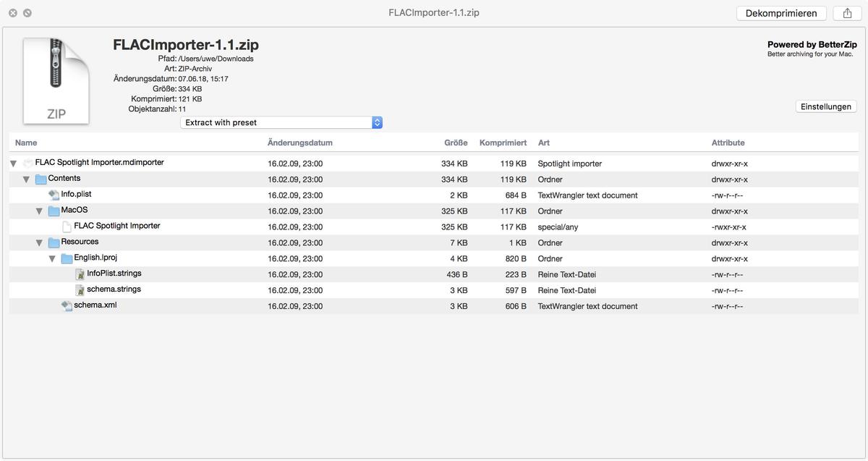Click the MacOS folder icon
The image size is (868, 461).
(x=54, y=211)
